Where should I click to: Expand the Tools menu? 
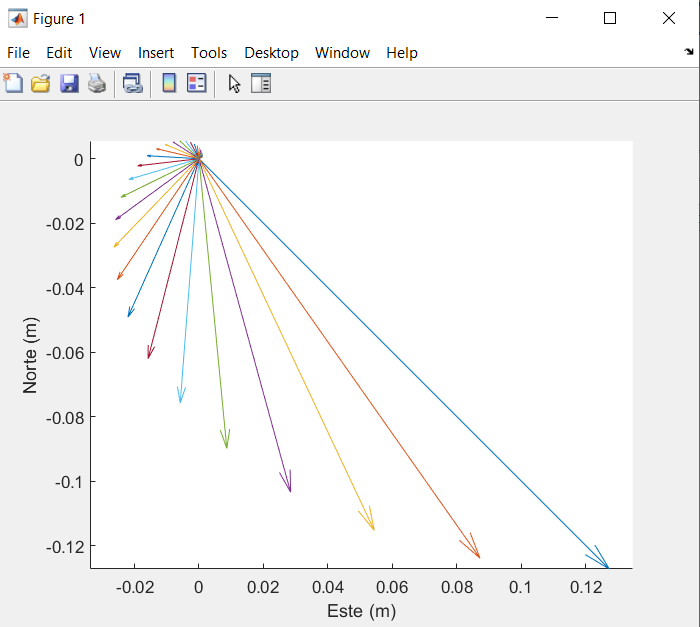pyautogui.click(x=209, y=53)
